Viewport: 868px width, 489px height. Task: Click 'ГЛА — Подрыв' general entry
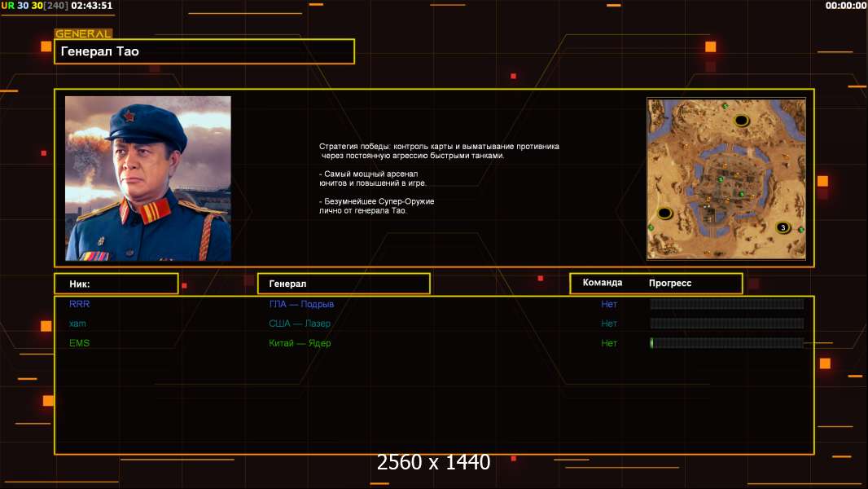point(301,304)
